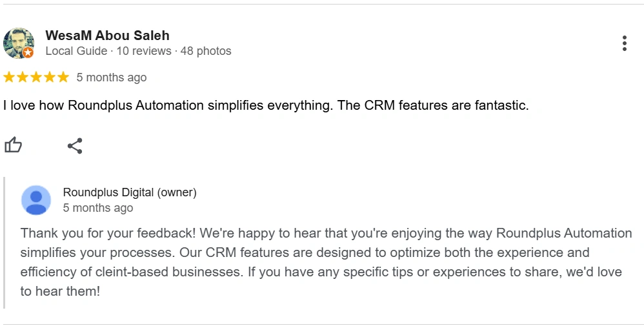The width and height of the screenshot is (644, 328).
Task: Click the Local Guide label text
Action: [x=76, y=51]
